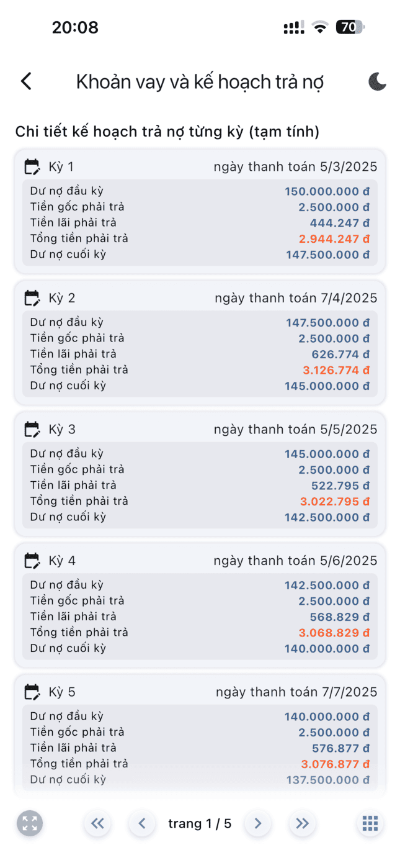Screen dimensions: 400x868
Task: Open the Kỳ 3 payment period card
Action: 200,474
